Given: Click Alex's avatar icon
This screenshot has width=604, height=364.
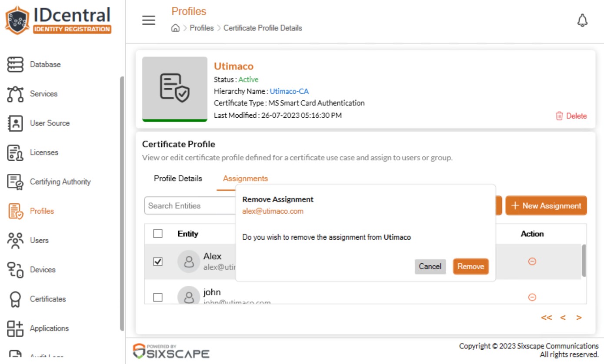Looking at the screenshot, I should point(189,261).
